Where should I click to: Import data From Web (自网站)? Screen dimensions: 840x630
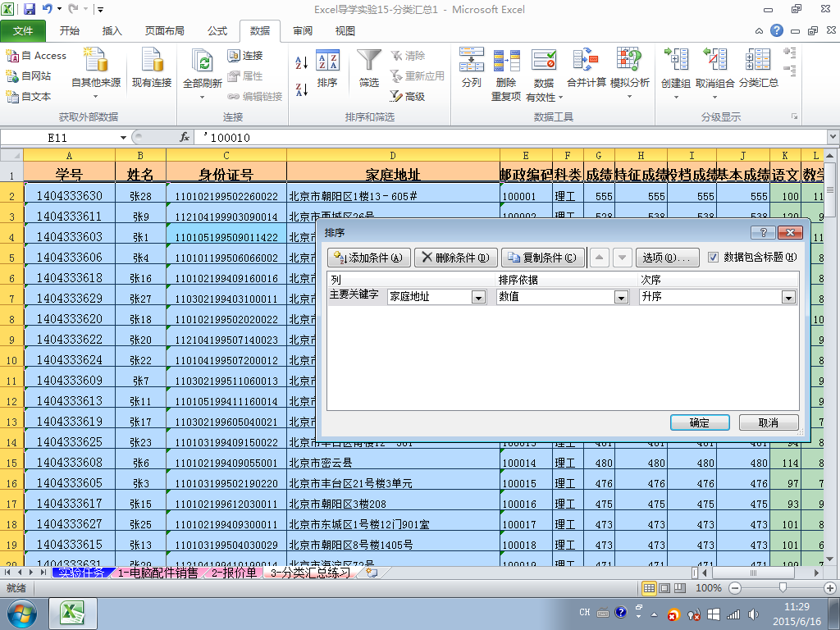(29, 76)
